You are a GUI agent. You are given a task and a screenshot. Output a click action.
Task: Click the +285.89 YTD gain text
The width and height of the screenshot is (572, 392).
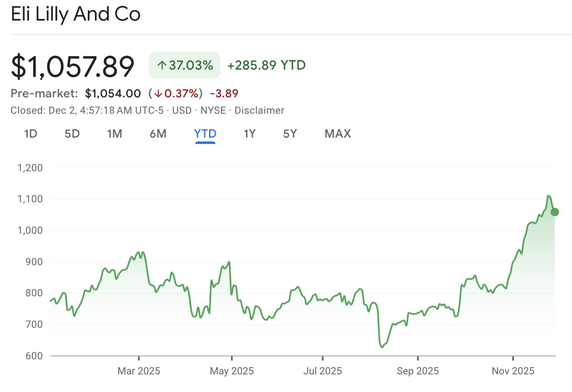click(x=265, y=65)
